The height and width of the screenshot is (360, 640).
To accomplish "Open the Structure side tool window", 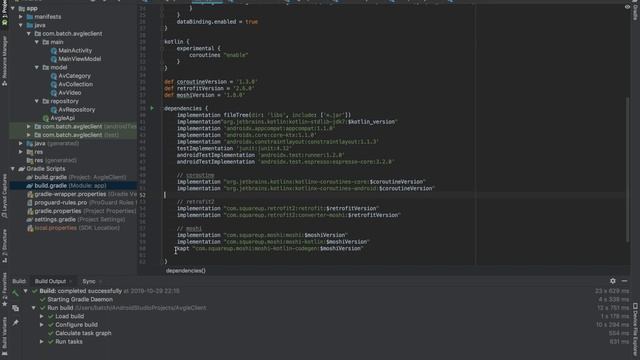I will tap(4, 245).
